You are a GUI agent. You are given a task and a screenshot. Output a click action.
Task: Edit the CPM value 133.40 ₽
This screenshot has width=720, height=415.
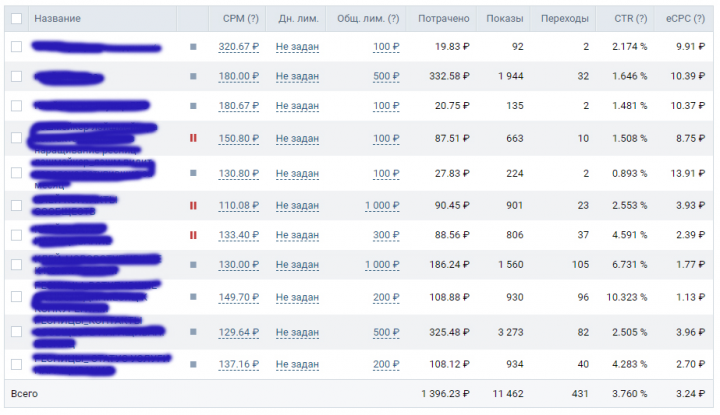(239, 235)
